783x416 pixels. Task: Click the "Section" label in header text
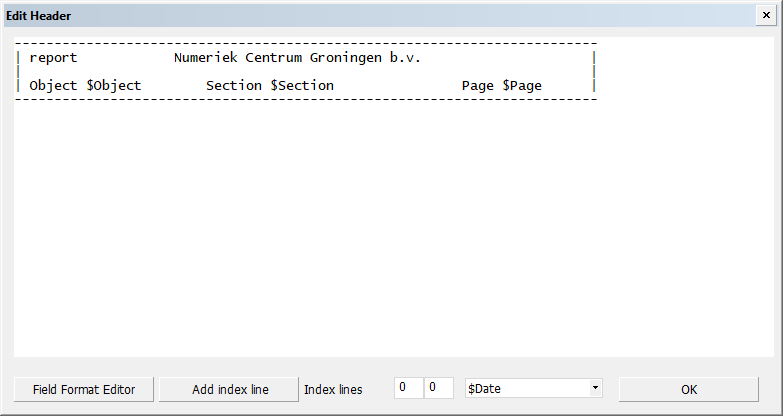tap(234, 86)
